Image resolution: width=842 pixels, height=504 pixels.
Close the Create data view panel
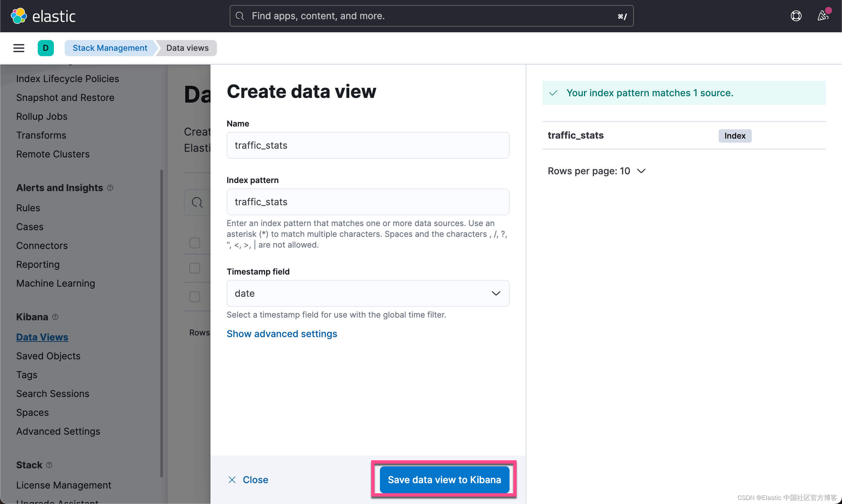[x=248, y=479]
